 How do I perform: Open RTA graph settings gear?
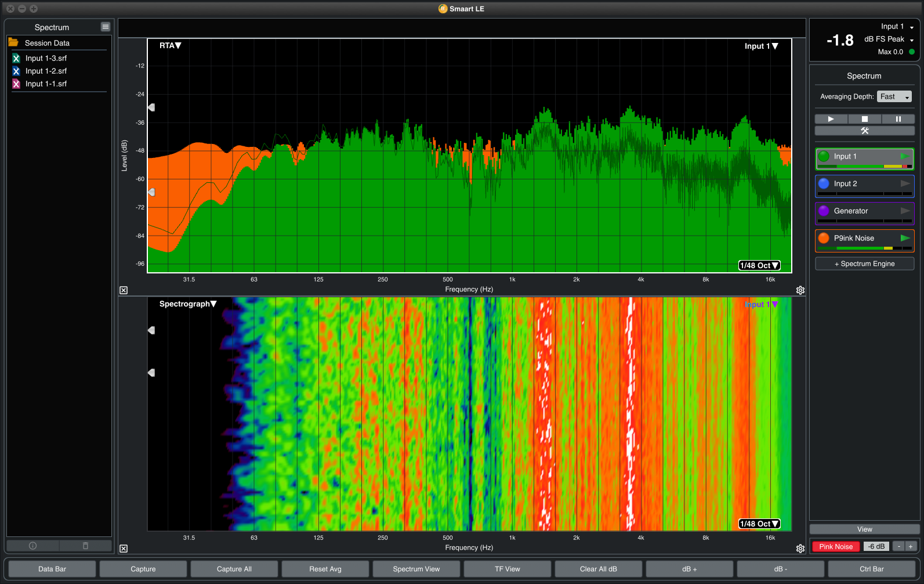click(x=800, y=290)
